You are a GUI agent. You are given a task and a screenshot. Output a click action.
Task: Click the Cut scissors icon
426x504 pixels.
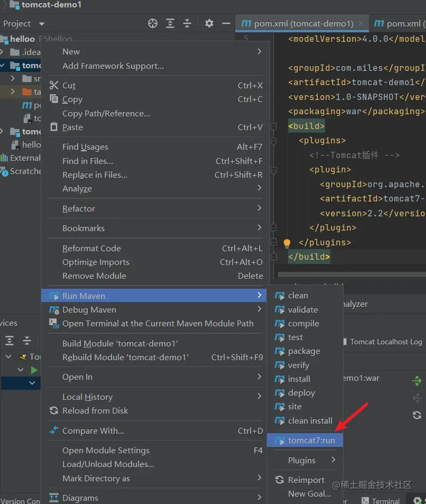point(54,85)
